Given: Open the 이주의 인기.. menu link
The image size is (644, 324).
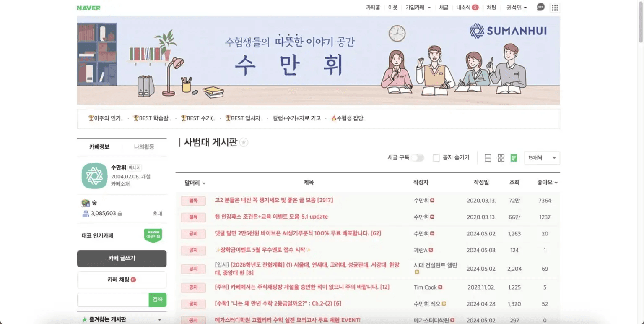Looking at the screenshot, I should coord(106,118).
